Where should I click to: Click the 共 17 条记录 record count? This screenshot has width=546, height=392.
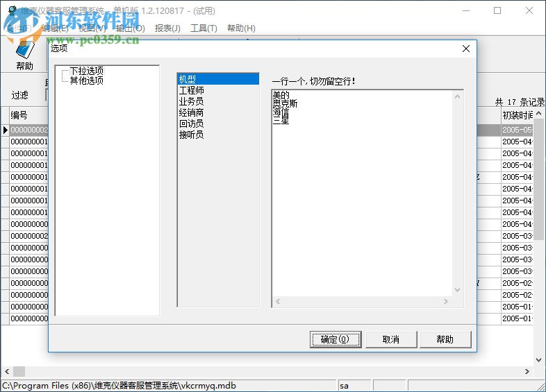520,102
